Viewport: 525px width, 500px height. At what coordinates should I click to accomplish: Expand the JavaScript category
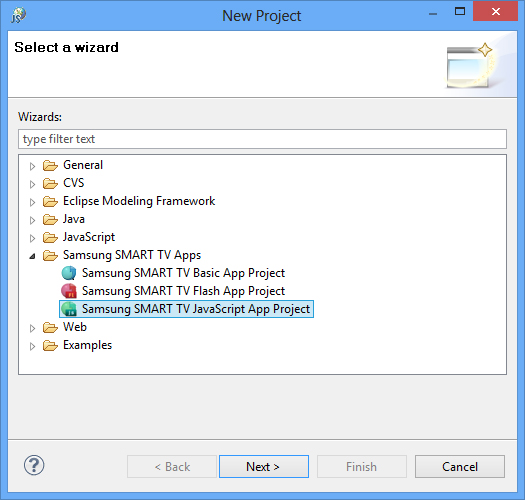coord(32,238)
